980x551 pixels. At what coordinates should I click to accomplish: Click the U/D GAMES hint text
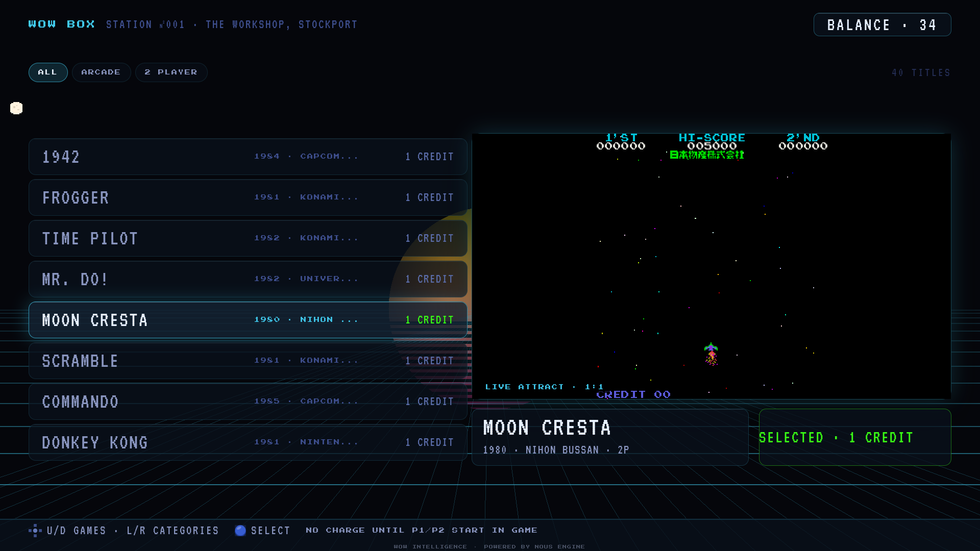(x=77, y=531)
